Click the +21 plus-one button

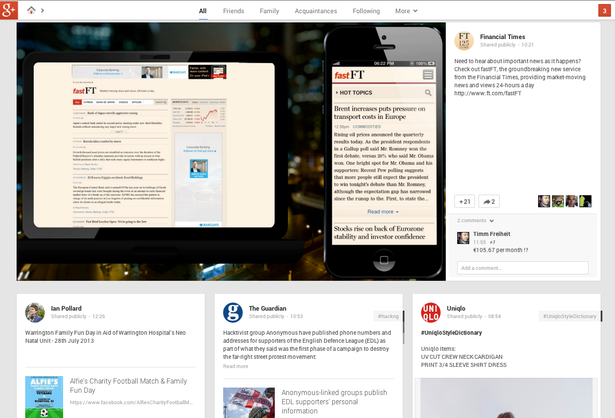click(x=464, y=201)
